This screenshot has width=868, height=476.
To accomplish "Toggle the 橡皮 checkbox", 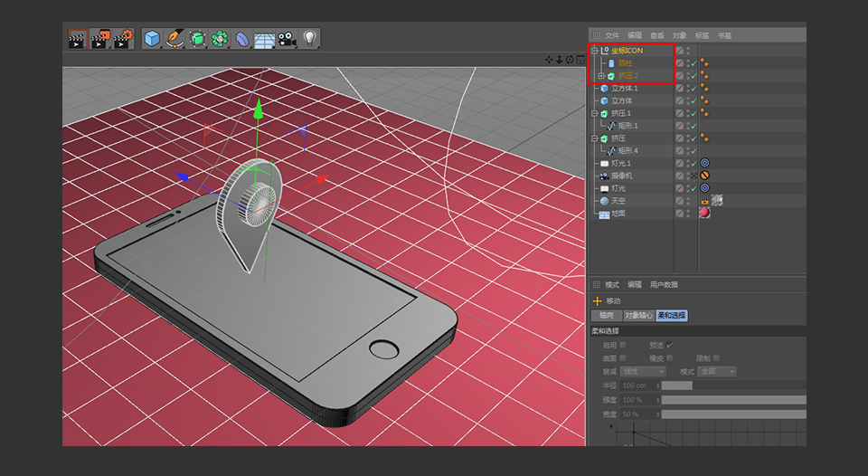I will tap(670, 357).
